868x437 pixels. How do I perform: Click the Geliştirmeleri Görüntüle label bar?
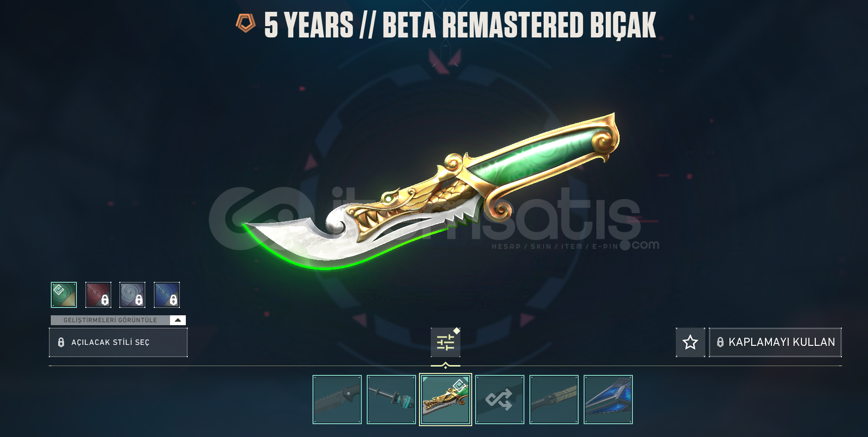click(x=110, y=320)
